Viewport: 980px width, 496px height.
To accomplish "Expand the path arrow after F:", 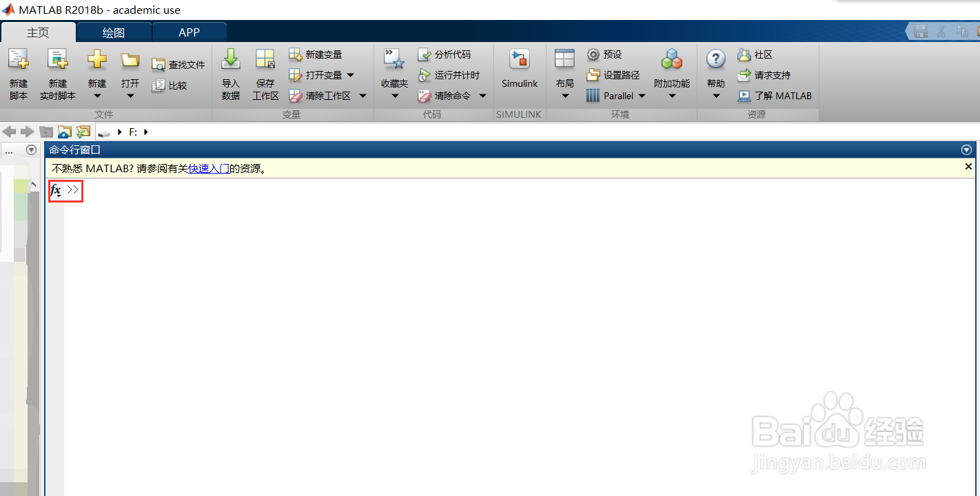I will tap(146, 132).
